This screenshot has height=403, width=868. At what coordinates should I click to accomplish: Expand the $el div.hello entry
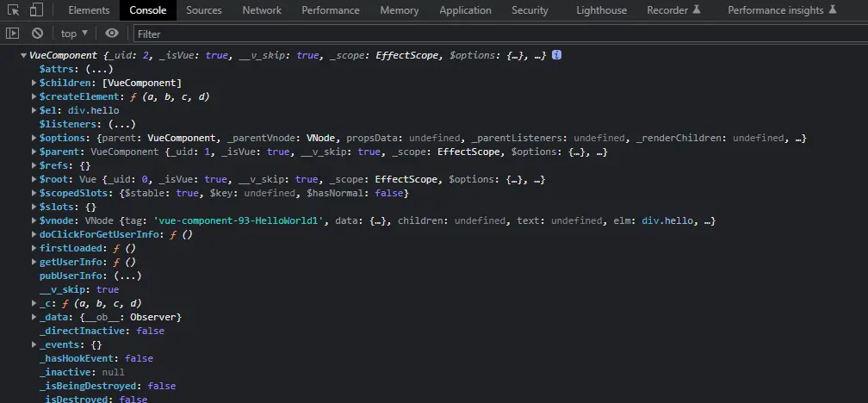(34, 111)
